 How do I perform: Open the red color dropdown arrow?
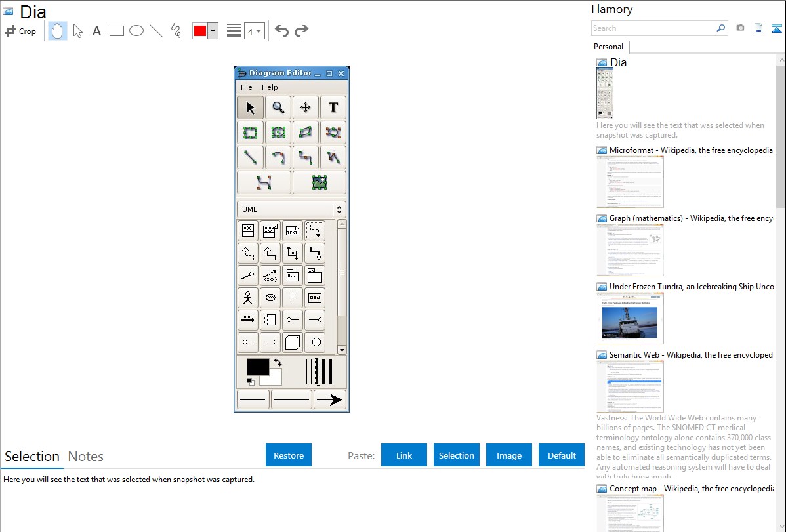click(x=213, y=31)
